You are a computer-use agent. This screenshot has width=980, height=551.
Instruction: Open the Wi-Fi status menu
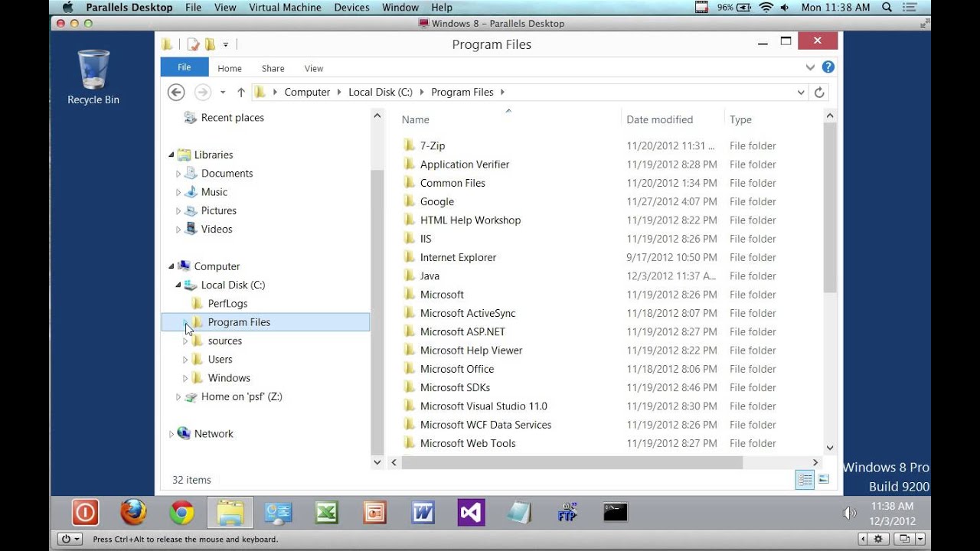(766, 7)
